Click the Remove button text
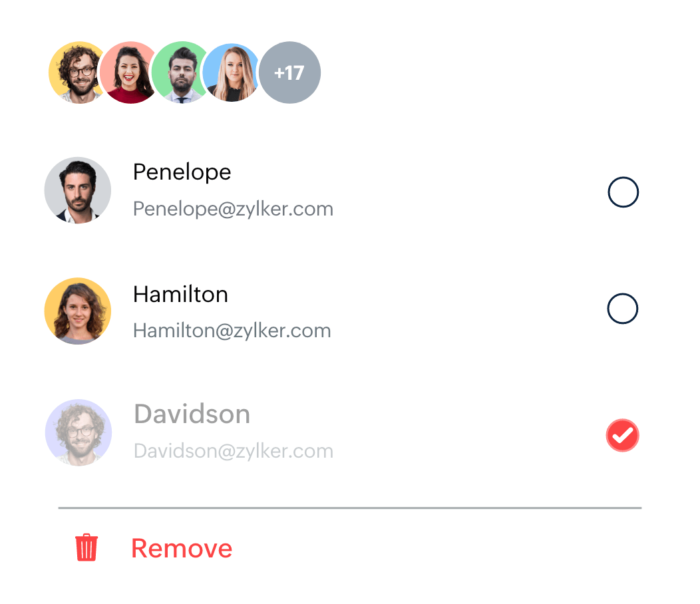 [x=182, y=548]
